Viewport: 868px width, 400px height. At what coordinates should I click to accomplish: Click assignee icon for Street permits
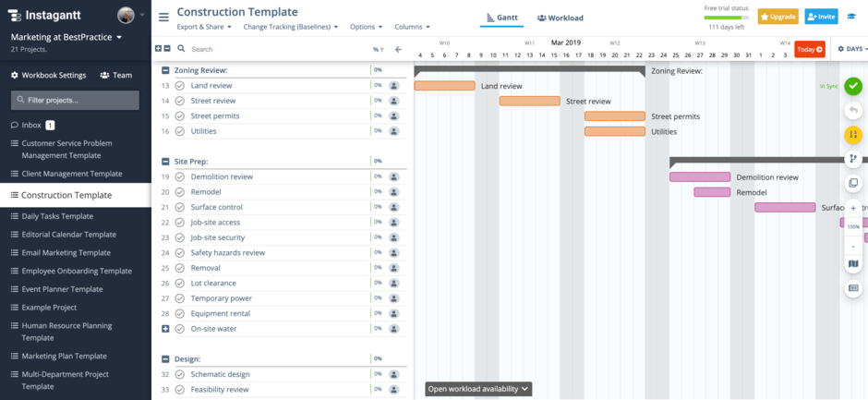[393, 115]
